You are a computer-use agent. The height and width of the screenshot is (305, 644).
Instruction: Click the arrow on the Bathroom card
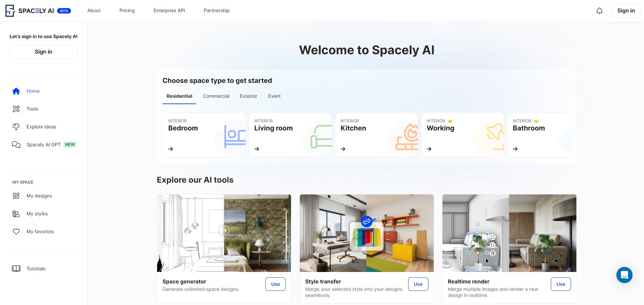tap(515, 149)
